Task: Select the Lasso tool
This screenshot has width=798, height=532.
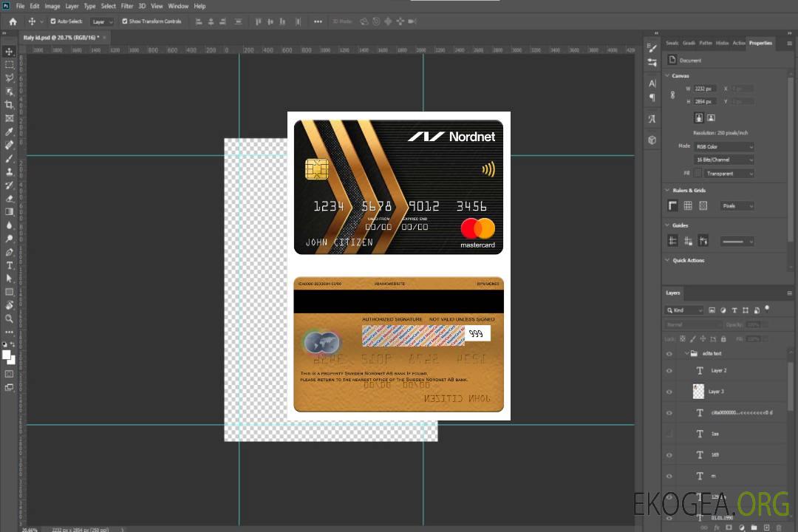Action: pyautogui.click(x=9, y=78)
